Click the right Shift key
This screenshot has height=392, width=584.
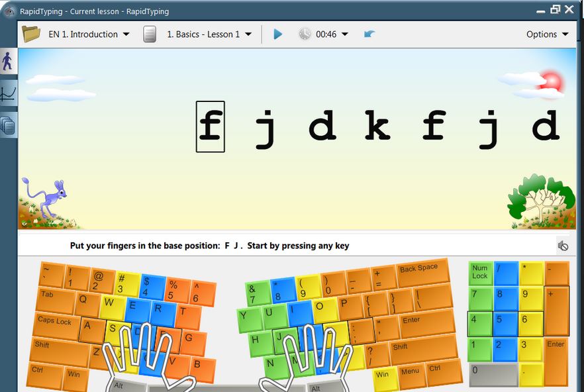(424, 351)
